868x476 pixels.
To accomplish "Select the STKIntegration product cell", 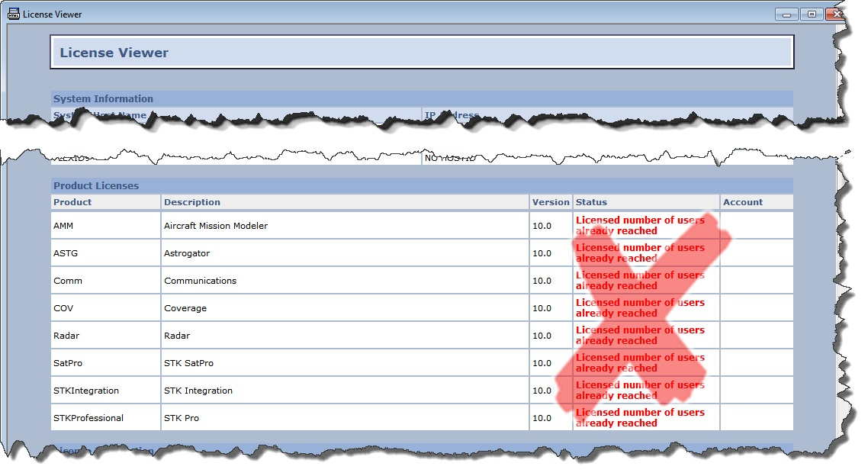I will (x=105, y=391).
